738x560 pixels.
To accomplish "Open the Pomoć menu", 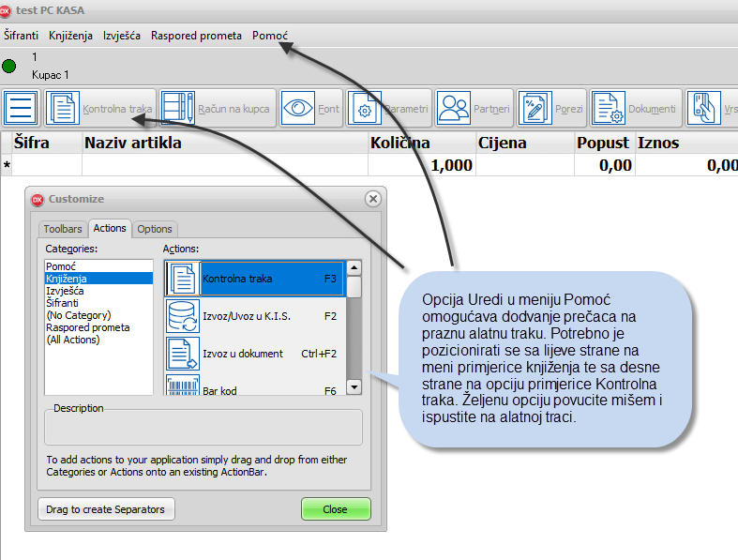I will (270, 36).
